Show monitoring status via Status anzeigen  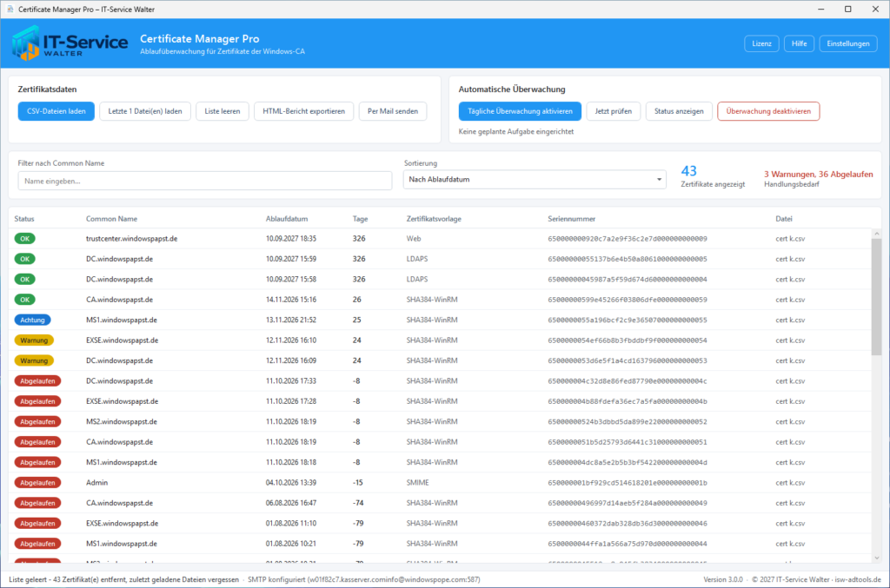pos(679,111)
